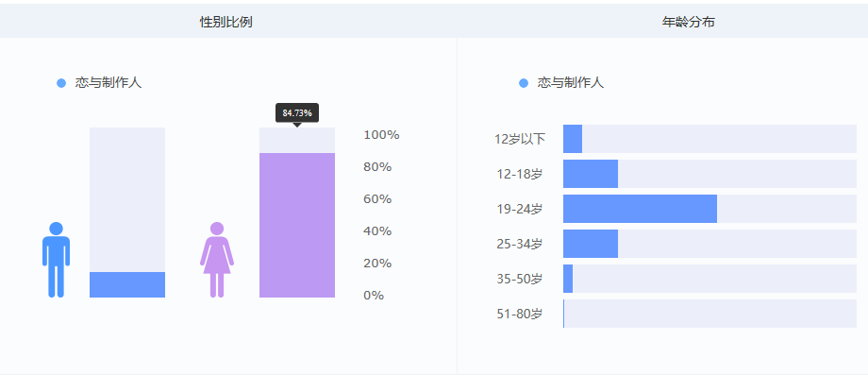Screen dimensions: 868x375
Task: Select the 年龄分布 header tab
Action: [689, 22]
